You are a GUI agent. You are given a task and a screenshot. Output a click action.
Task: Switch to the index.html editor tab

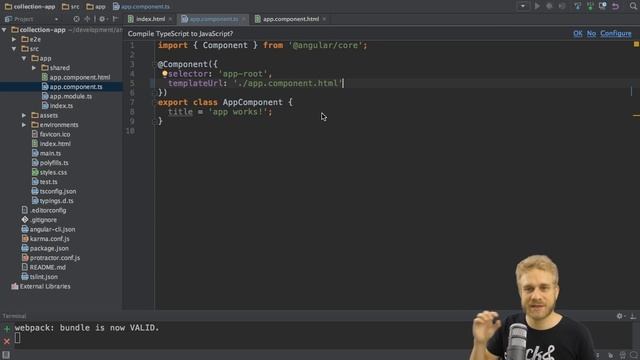pos(150,19)
